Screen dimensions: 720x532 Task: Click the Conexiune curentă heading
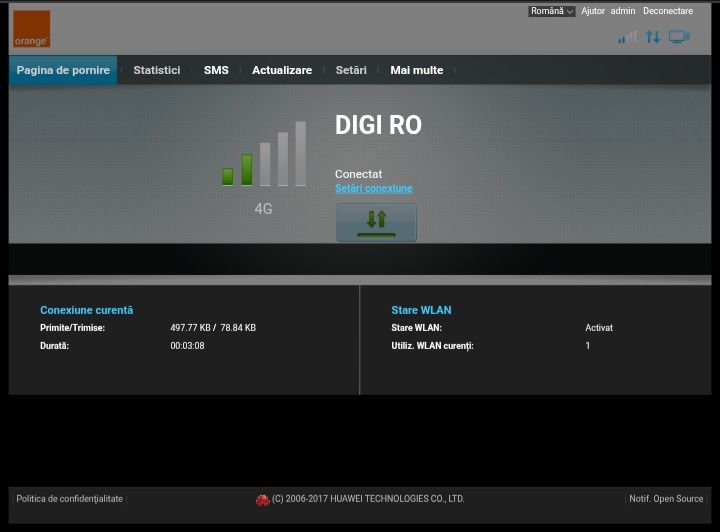coord(86,310)
